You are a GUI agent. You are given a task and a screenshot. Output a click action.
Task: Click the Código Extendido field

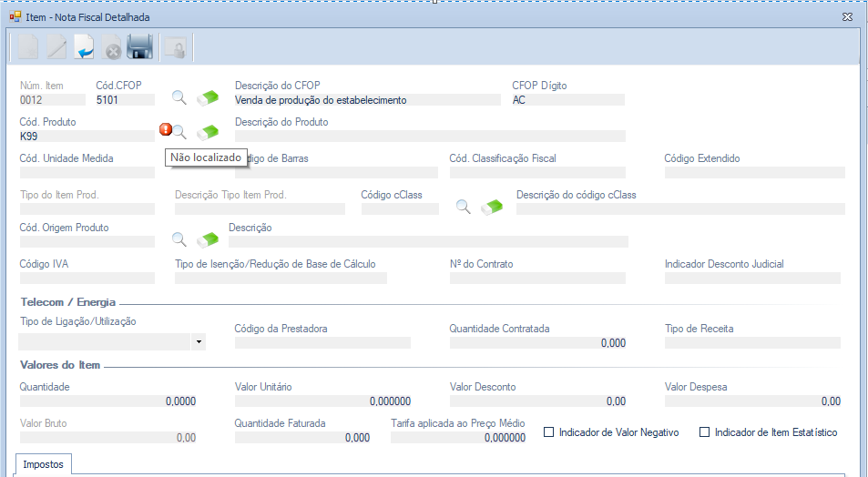tap(754, 173)
